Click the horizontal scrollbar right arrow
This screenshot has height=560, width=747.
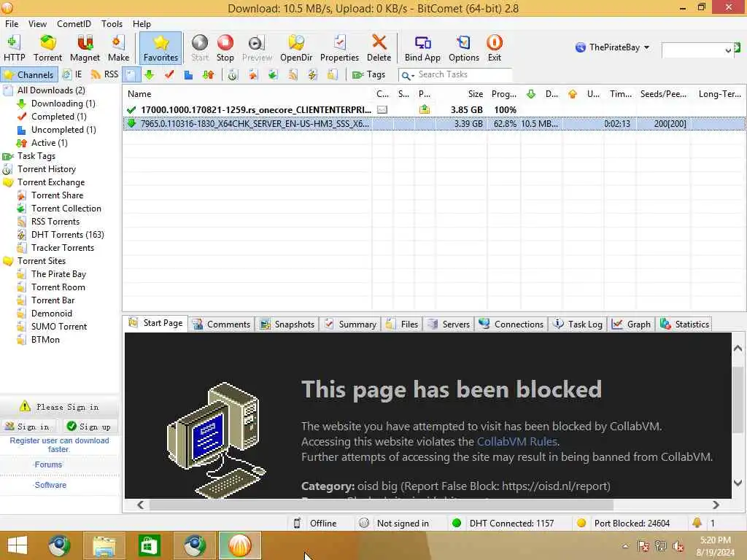716,505
